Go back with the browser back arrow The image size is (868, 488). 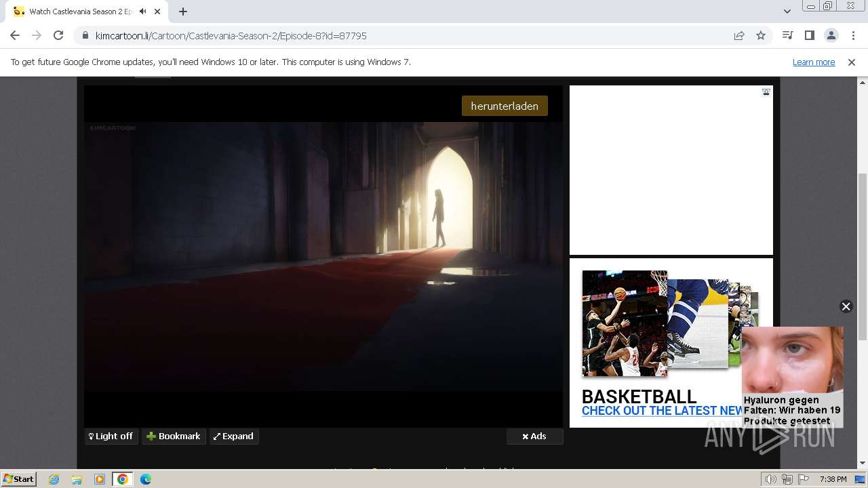(15, 35)
